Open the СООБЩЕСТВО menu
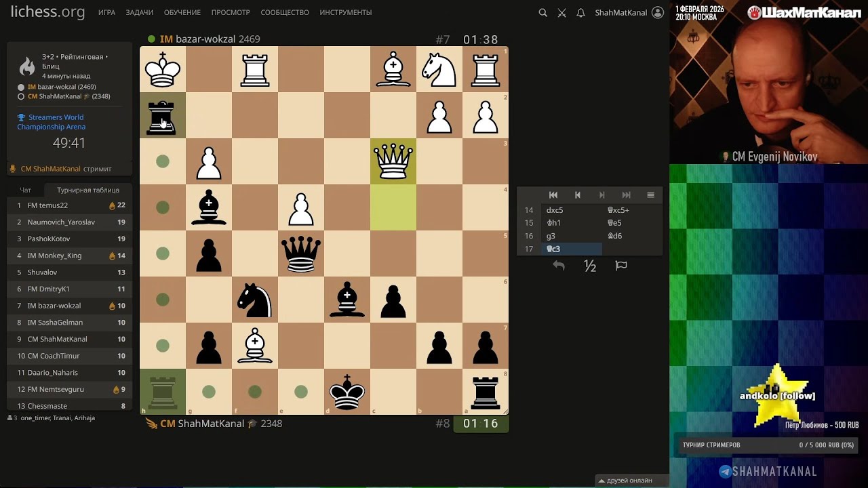The image size is (868, 488). (285, 12)
